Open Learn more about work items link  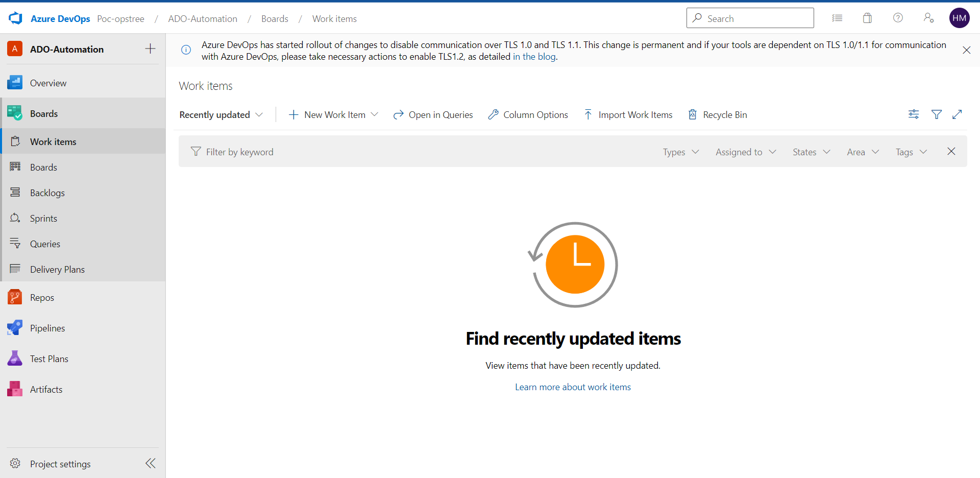click(573, 387)
